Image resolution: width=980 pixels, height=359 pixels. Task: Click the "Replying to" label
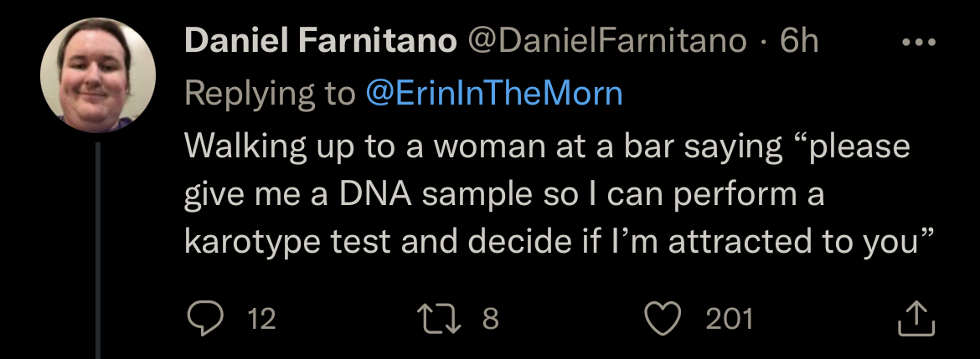tap(270, 95)
